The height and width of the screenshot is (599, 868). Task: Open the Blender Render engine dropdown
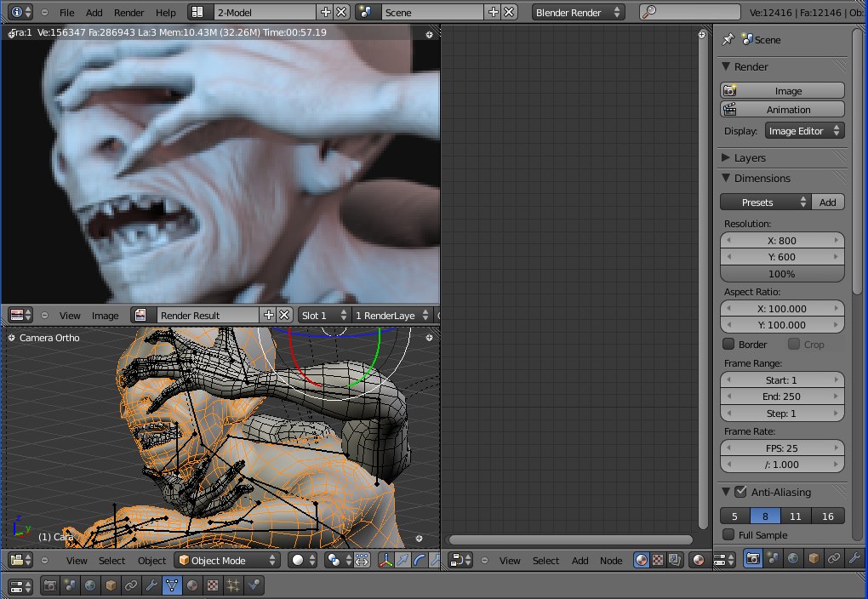click(x=578, y=12)
